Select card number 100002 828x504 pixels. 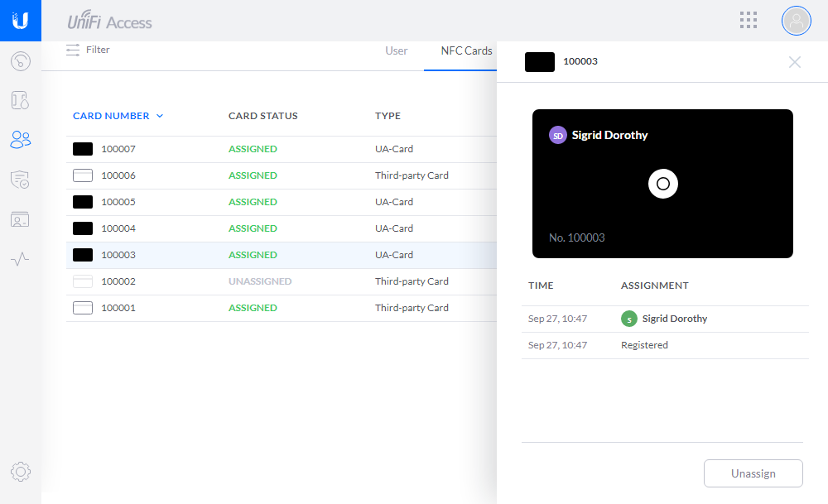coord(118,281)
